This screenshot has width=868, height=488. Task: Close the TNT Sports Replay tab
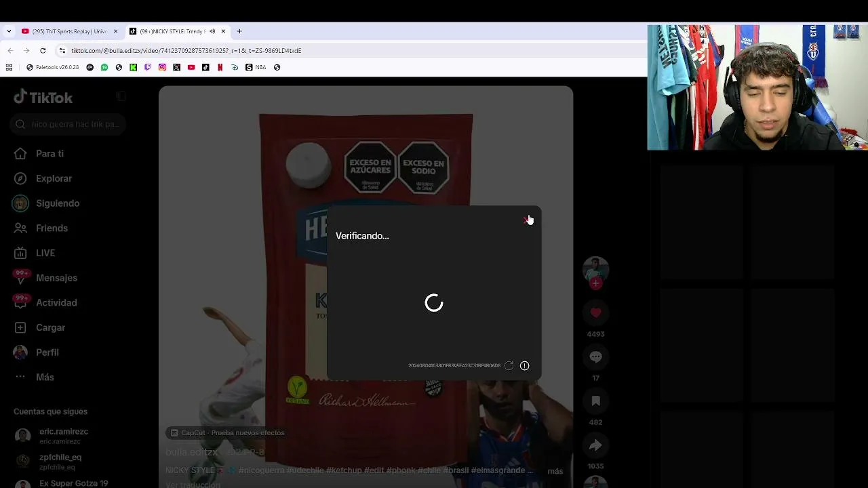pyautogui.click(x=115, y=31)
